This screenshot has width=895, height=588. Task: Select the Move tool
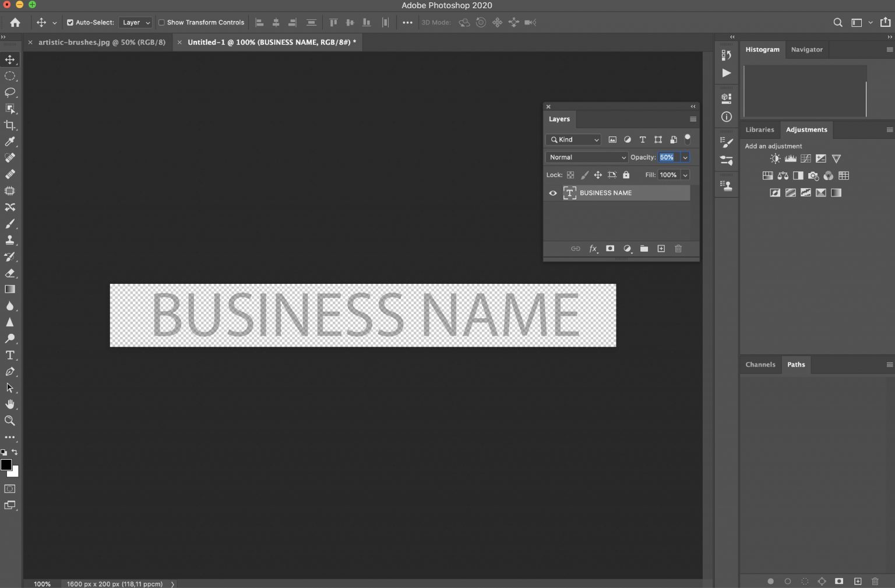pos(9,59)
